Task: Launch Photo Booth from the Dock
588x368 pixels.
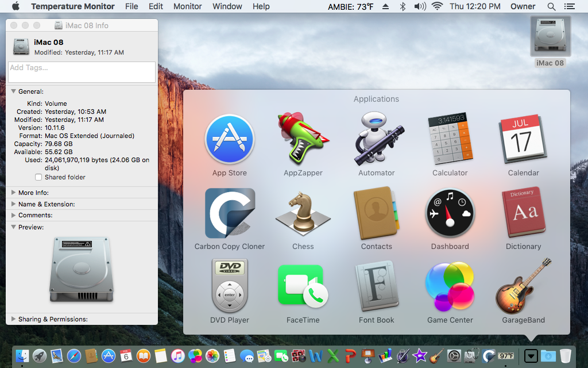Action: [x=299, y=355]
